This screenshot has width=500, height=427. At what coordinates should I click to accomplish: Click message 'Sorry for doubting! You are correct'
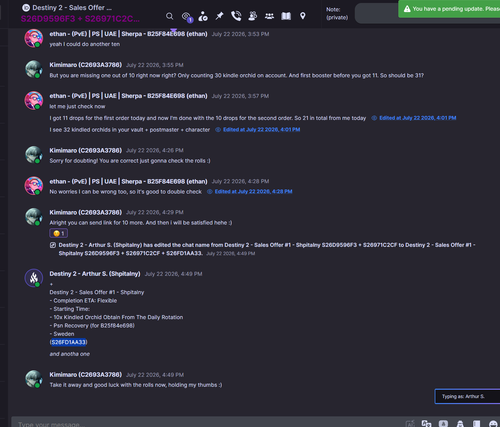130,161
